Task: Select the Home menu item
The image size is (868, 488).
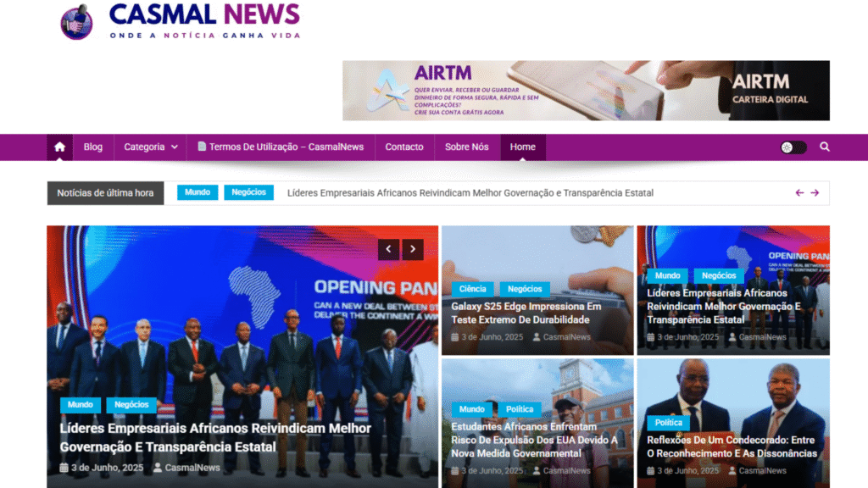Action: [x=522, y=147]
